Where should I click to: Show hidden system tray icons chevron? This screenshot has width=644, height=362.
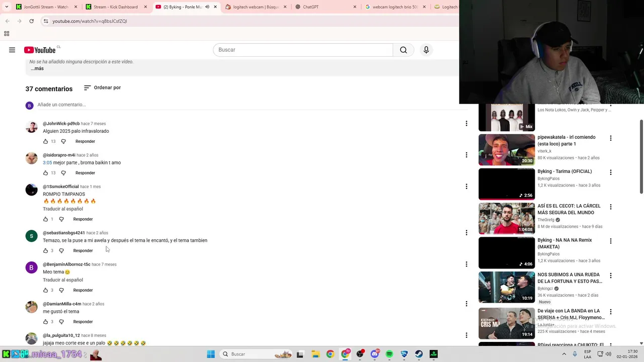click(563, 354)
